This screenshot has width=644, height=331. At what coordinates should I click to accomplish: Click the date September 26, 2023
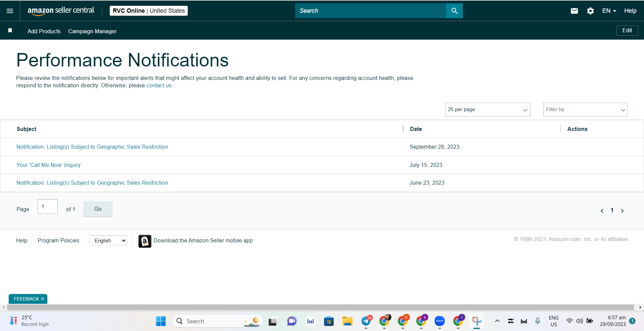[x=434, y=147]
